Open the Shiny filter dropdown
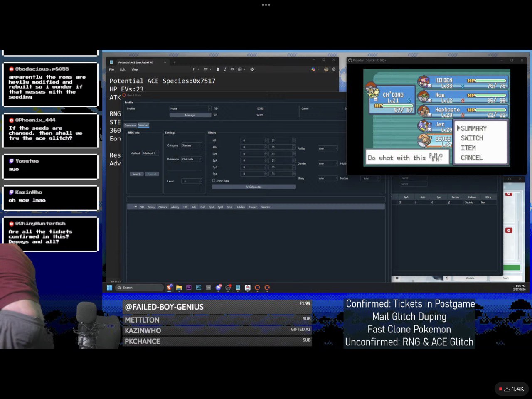The image size is (532, 399). [328, 178]
